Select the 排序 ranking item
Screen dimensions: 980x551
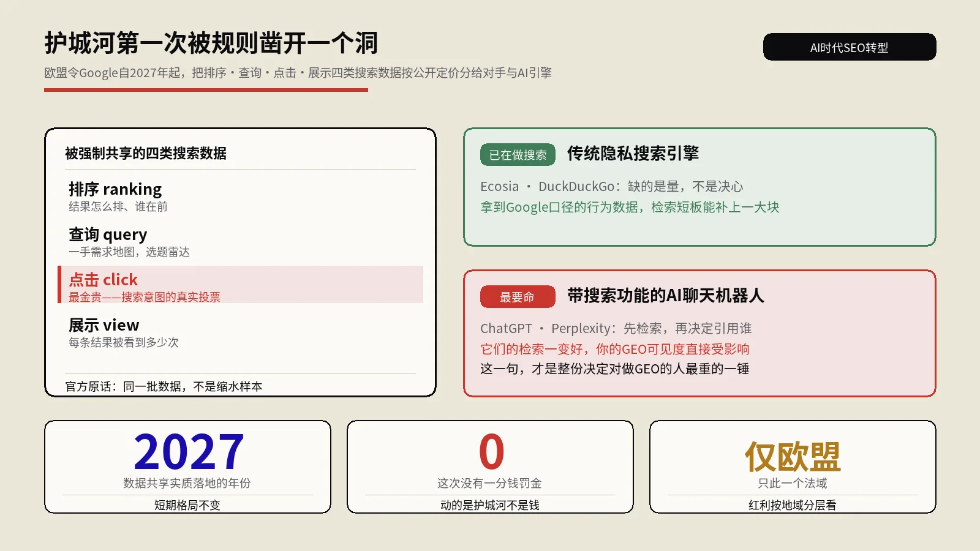click(115, 189)
